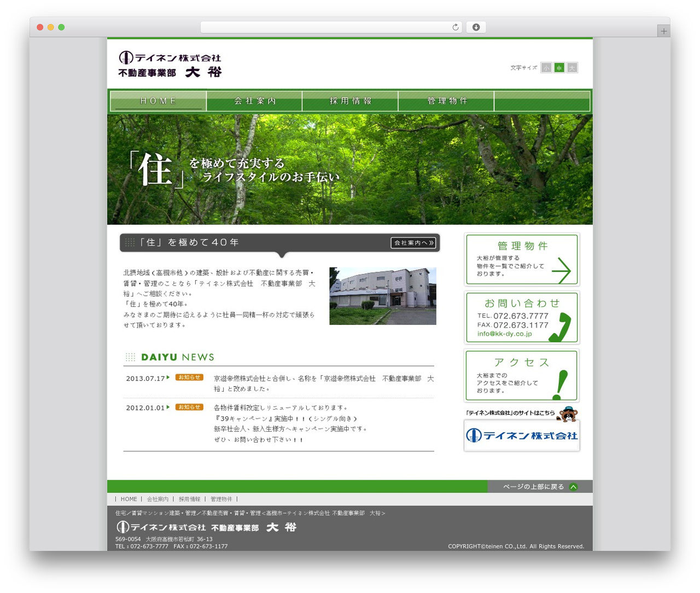
Task: Click footer 採用情報 link
Action: (189, 499)
